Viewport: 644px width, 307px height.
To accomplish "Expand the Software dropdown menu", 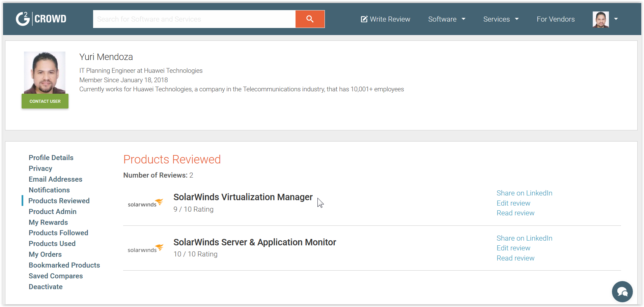I will click(447, 19).
